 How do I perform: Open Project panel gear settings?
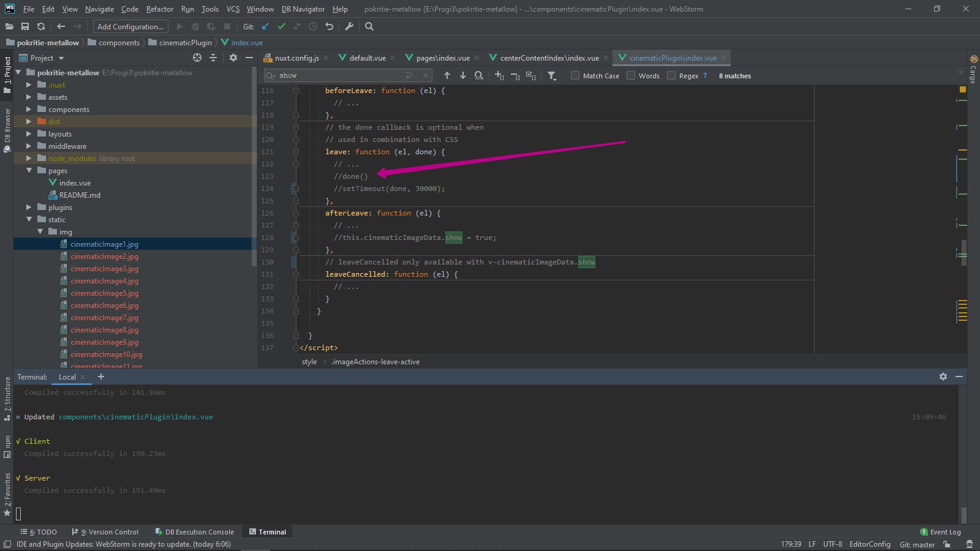[x=233, y=58]
